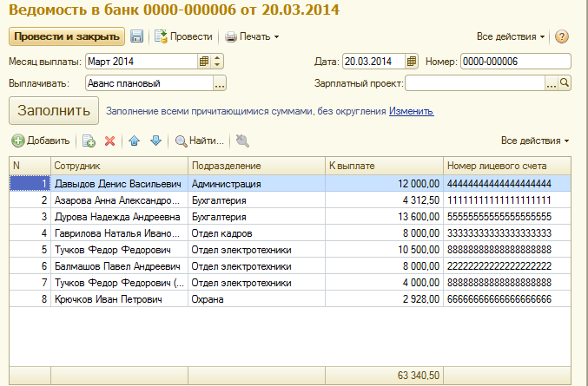Open the table's Все действия menu
This screenshot has width=588, height=386.
(x=535, y=141)
